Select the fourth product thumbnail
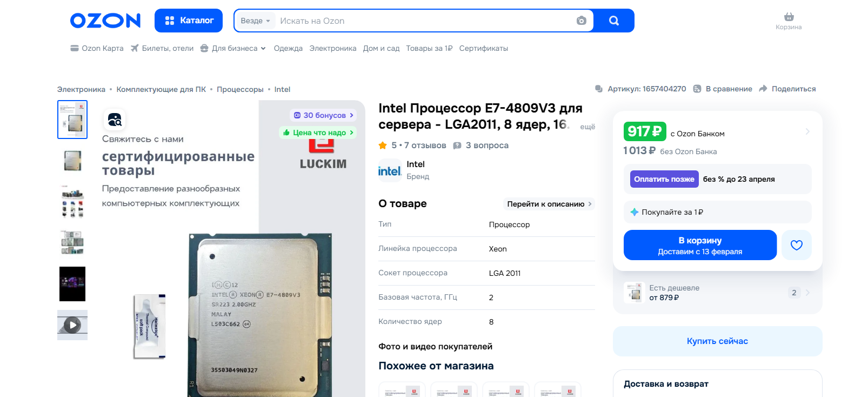 72,243
